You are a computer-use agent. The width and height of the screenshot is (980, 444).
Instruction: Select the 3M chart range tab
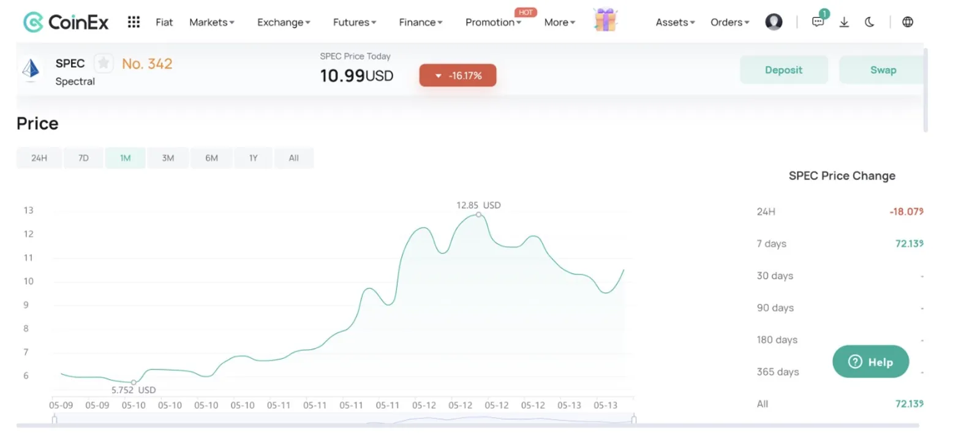point(168,158)
